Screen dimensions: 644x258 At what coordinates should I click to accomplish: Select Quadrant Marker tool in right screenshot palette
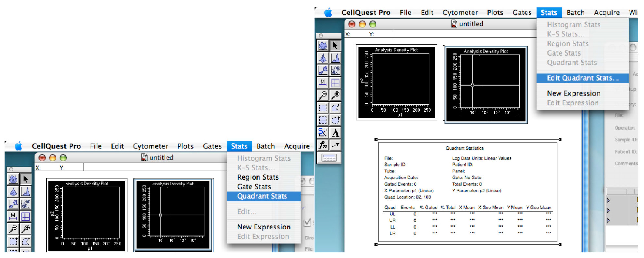[x=335, y=83]
